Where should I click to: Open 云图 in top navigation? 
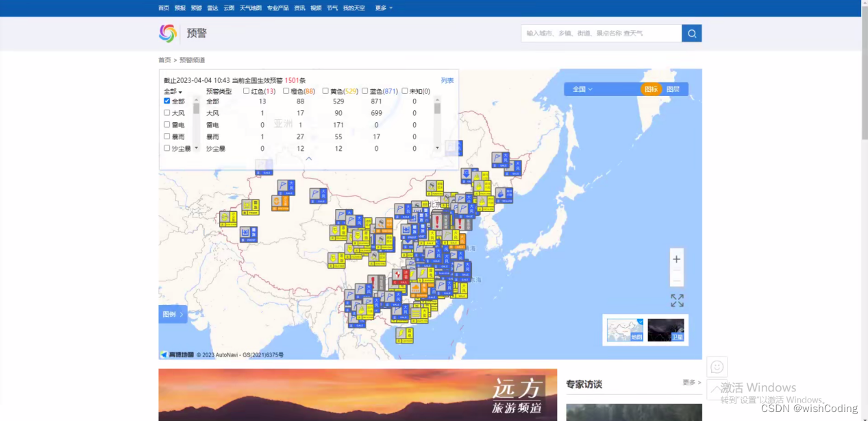(229, 8)
